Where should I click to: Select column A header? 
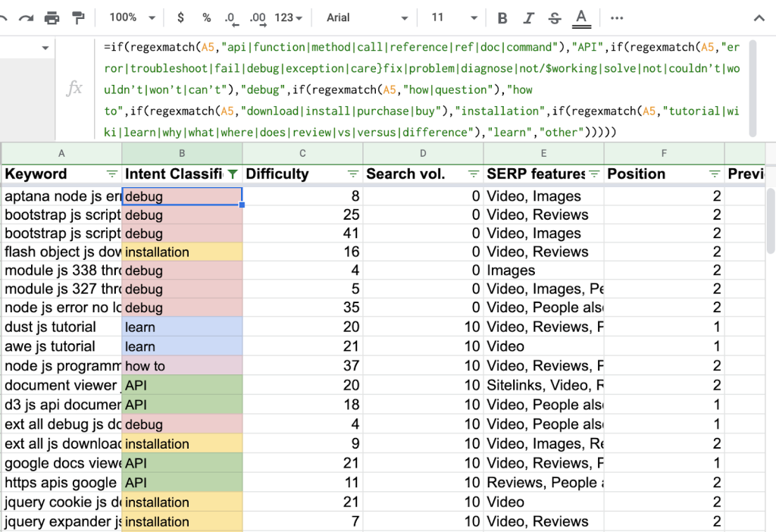(x=61, y=153)
